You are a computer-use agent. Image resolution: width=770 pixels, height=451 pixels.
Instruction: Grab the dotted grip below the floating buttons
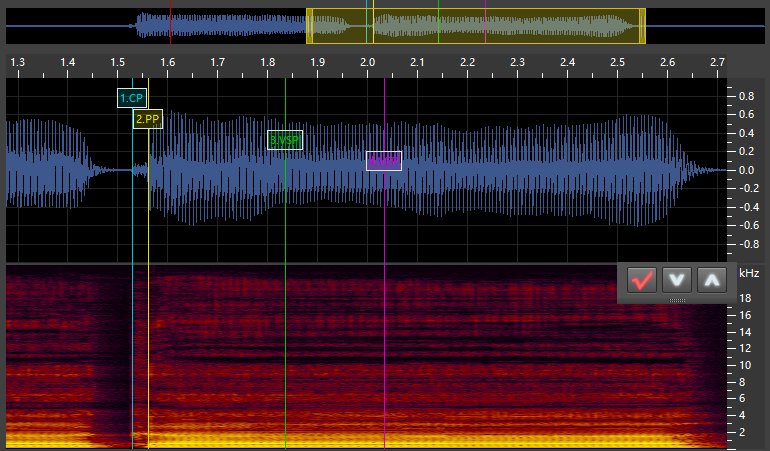(677, 299)
